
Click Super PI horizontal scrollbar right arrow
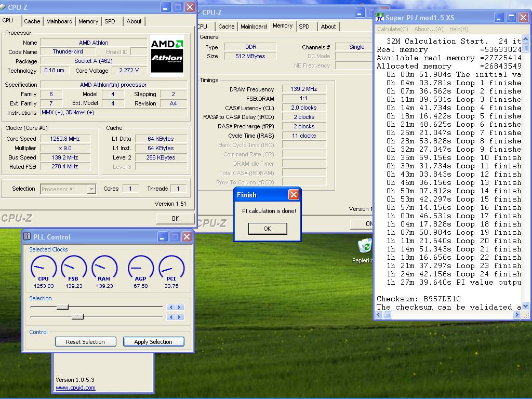pyautogui.click(x=516, y=315)
